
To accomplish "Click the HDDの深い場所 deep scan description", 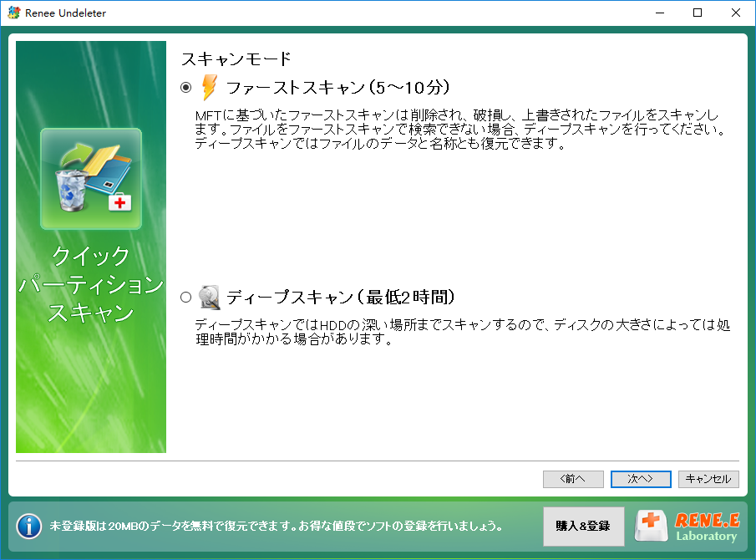I will tap(463, 332).
